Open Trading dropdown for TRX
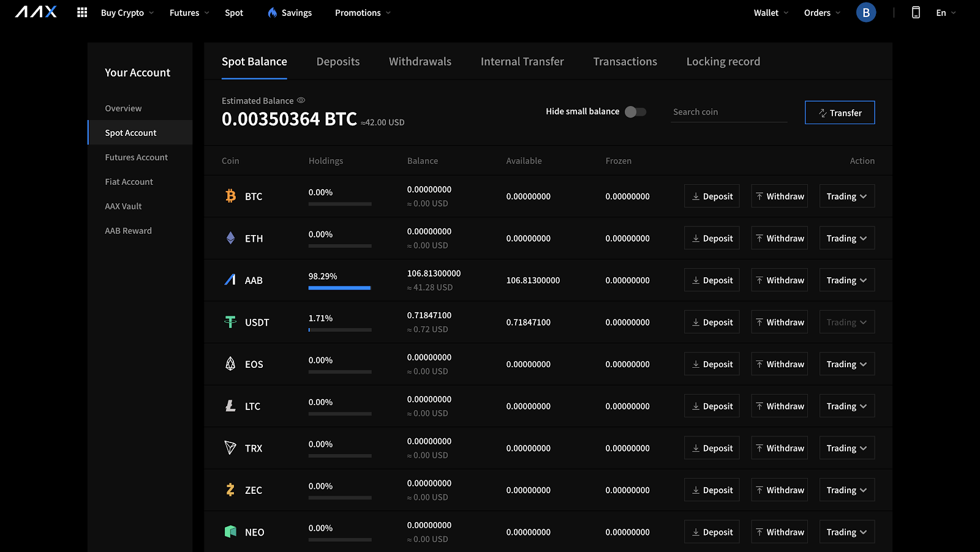This screenshot has height=552, width=980. [x=847, y=448]
